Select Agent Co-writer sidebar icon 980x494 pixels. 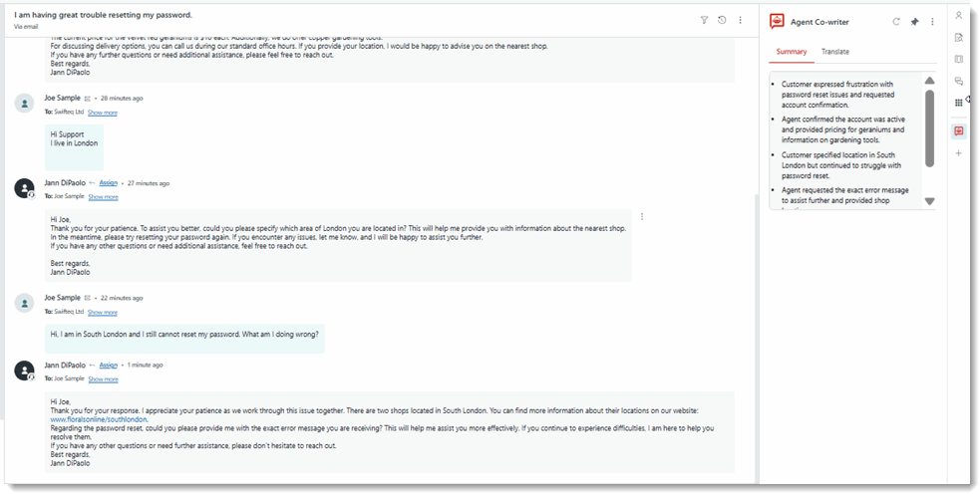(959, 131)
